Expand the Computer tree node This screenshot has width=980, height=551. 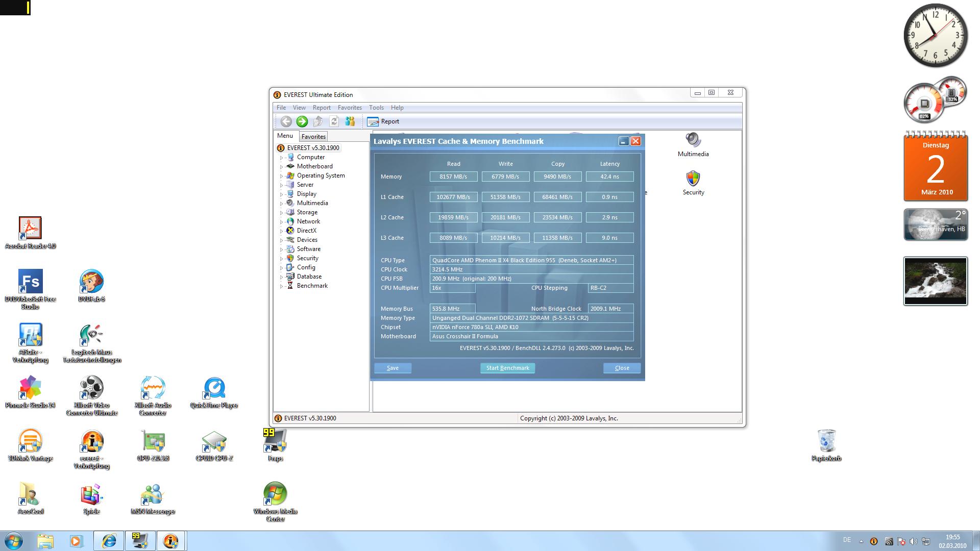[281, 158]
